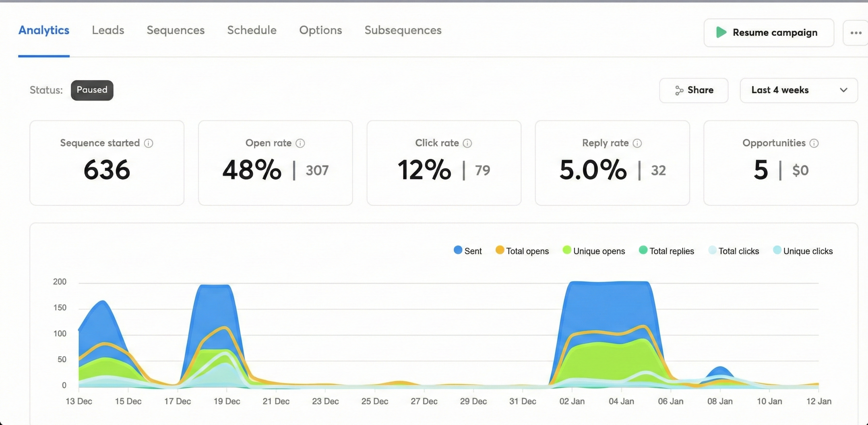Open the Last 4 weeks date range dropdown
Image resolution: width=868 pixels, height=425 pixels.
point(799,90)
